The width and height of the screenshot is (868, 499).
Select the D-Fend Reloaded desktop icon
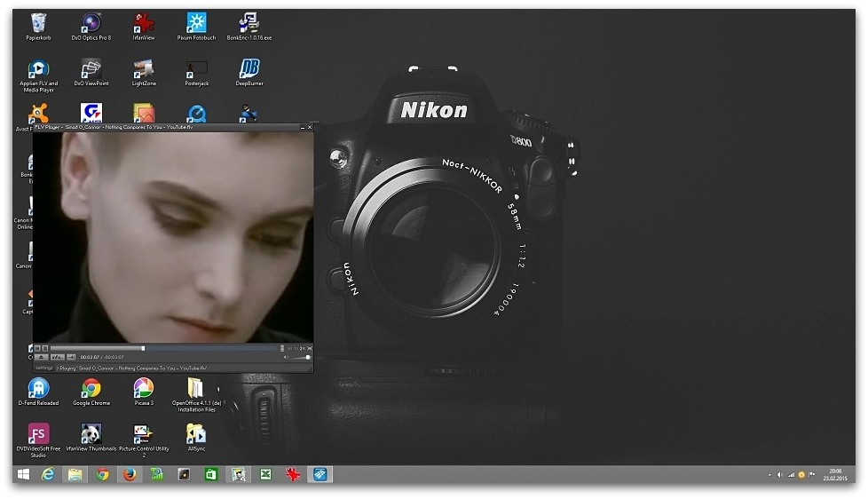[38, 392]
